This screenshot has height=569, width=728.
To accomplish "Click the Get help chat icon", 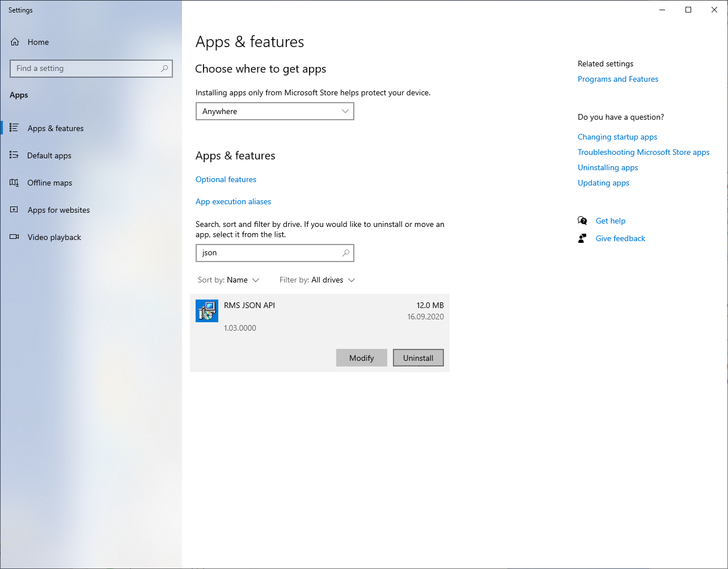I will pos(582,221).
